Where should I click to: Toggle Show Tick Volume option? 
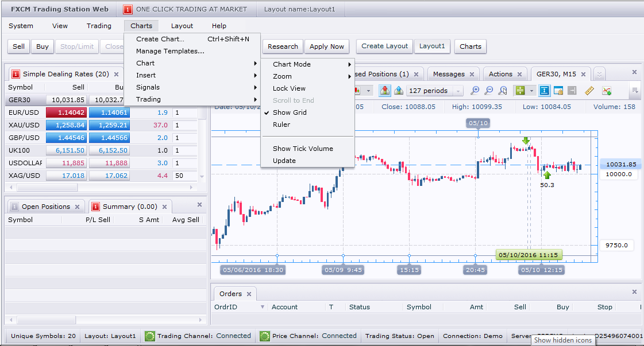[x=307, y=149]
